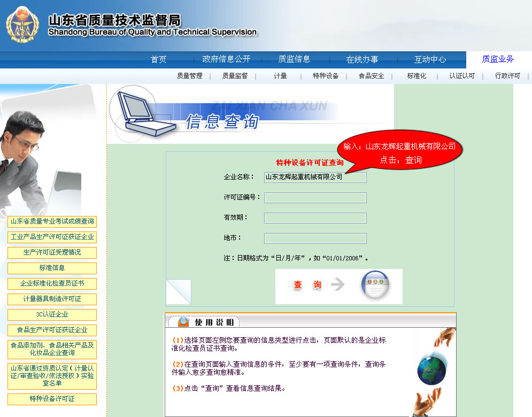The height and width of the screenshot is (417, 532).
Task: Open 3C认证企业 sidebar link
Action: (52, 315)
